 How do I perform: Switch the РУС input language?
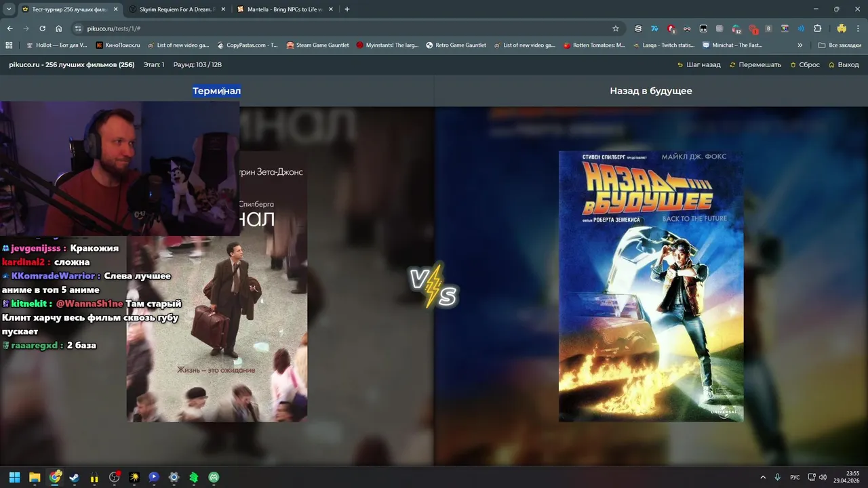click(x=795, y=477)
